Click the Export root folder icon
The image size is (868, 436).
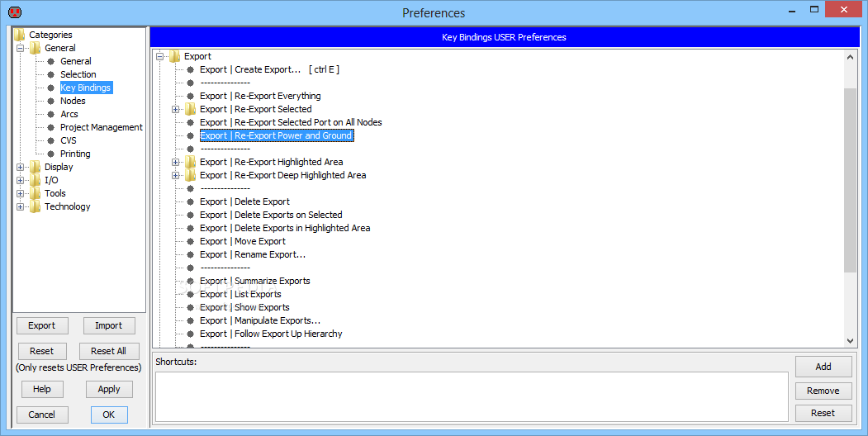pyautogui.click(x=174, y=56)
